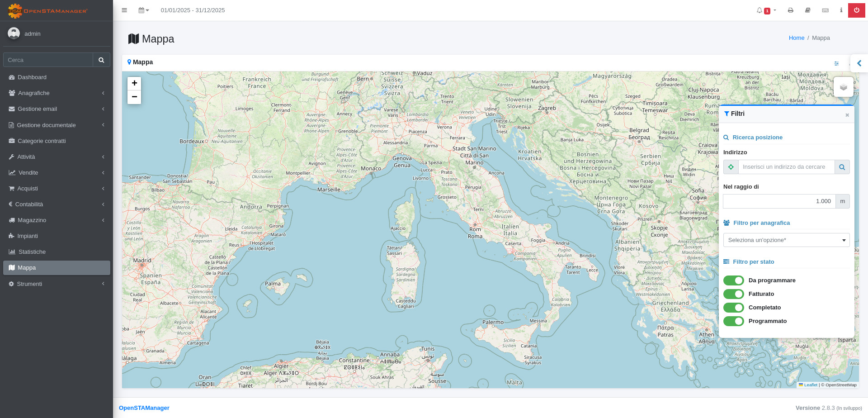
Task: Follow the Home breadcrumb link
Action: (x=796, y=38)
